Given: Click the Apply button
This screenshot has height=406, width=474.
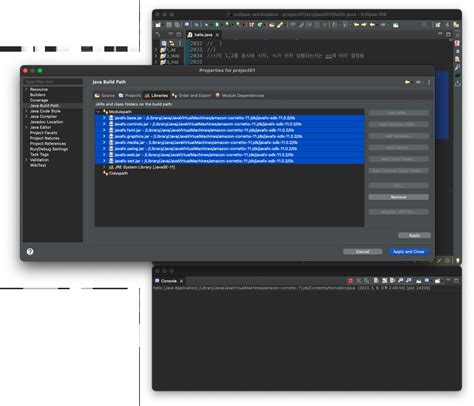Looking at the screenshot, I should (414, 235).
